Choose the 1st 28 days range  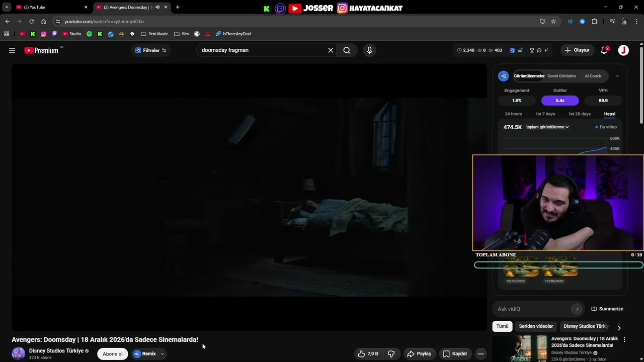(580, 114)
